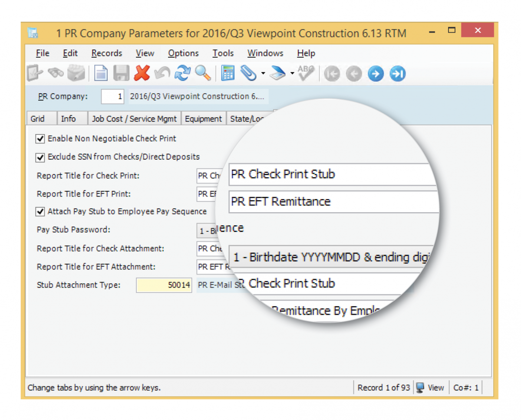This screenshot has height=420, width=521.
Task: Open the calculator icon
Action: pos(228,74)
